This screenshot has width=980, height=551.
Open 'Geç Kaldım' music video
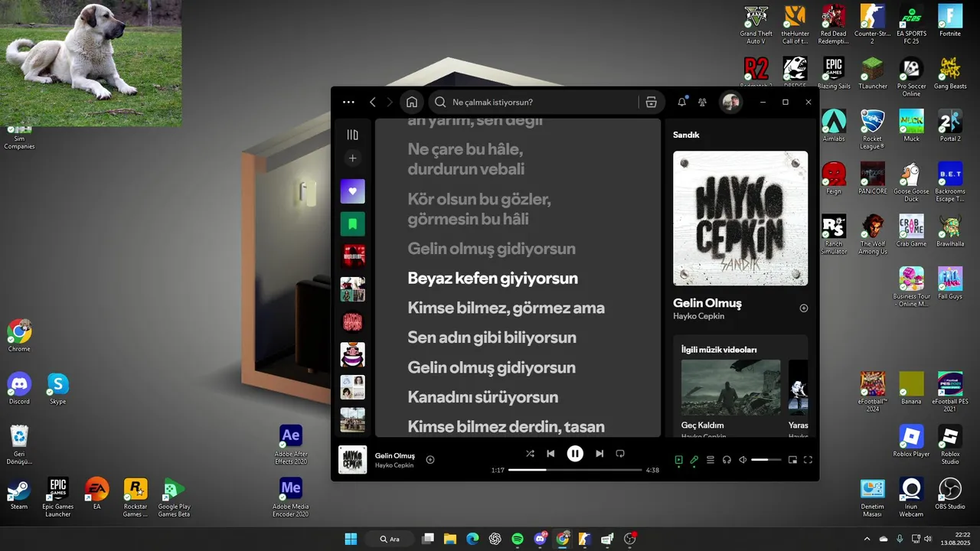(730, 389)
